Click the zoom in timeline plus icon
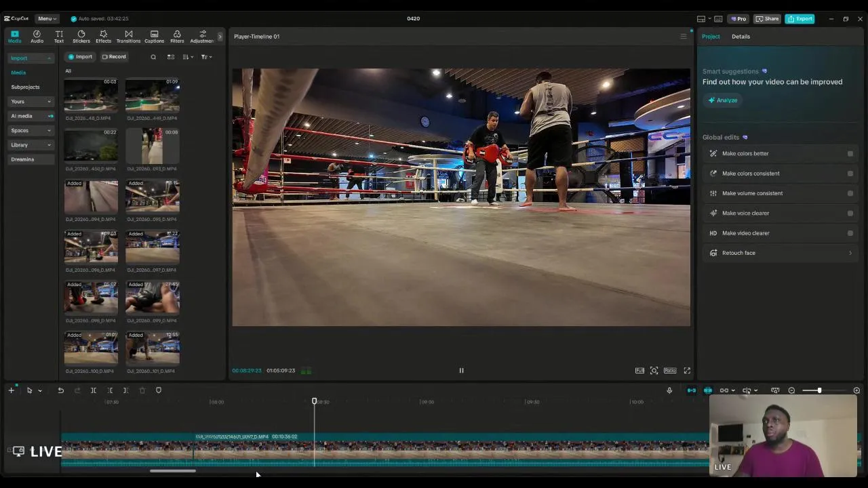 coord(856,390)
